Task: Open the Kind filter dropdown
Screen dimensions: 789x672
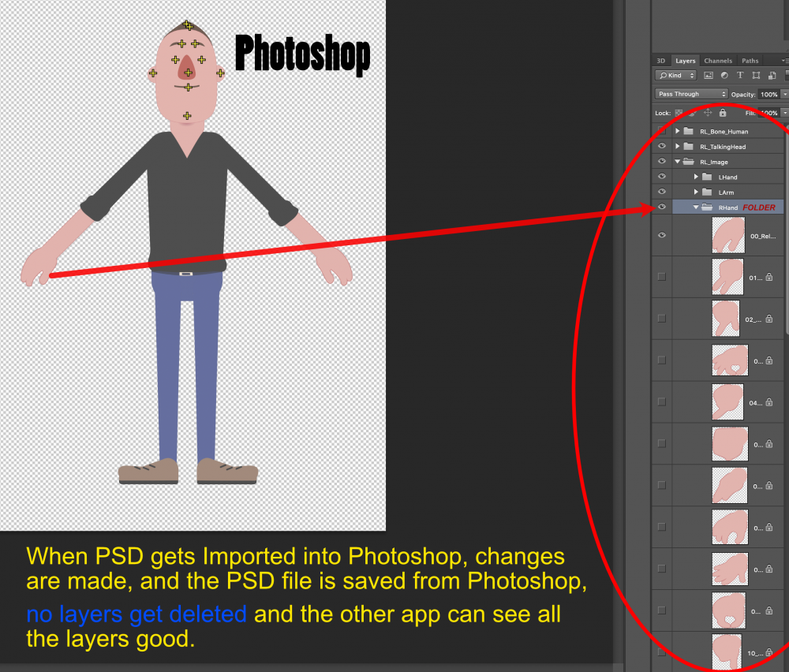Action: pyautogui.click(x=676, y=76)
